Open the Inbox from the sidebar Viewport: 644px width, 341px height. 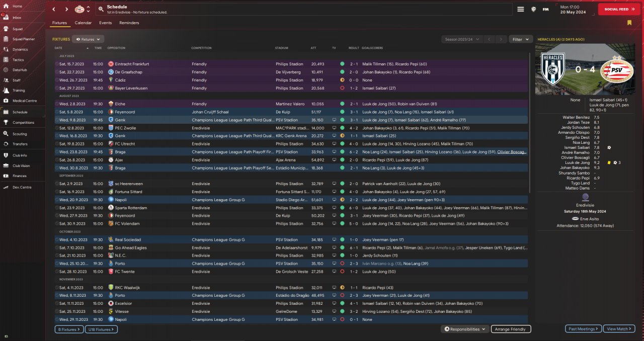6,18
